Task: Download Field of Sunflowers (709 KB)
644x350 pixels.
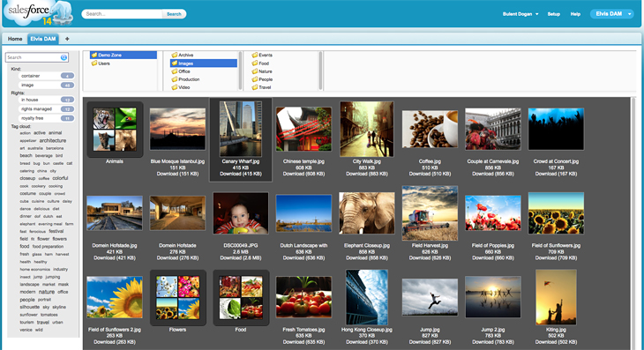Action: point(556,258)
